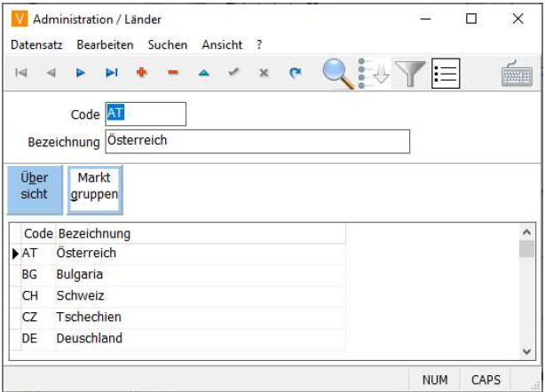The height and width of the screenshot is (392, 545).
Task: Click the Bezeichnung input field
Action: coord(257,141)
